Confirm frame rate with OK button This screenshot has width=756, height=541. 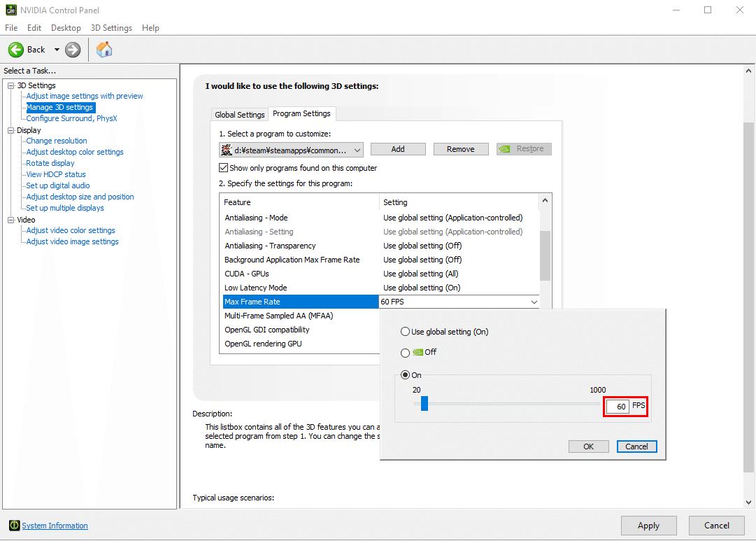click(589, 447)
